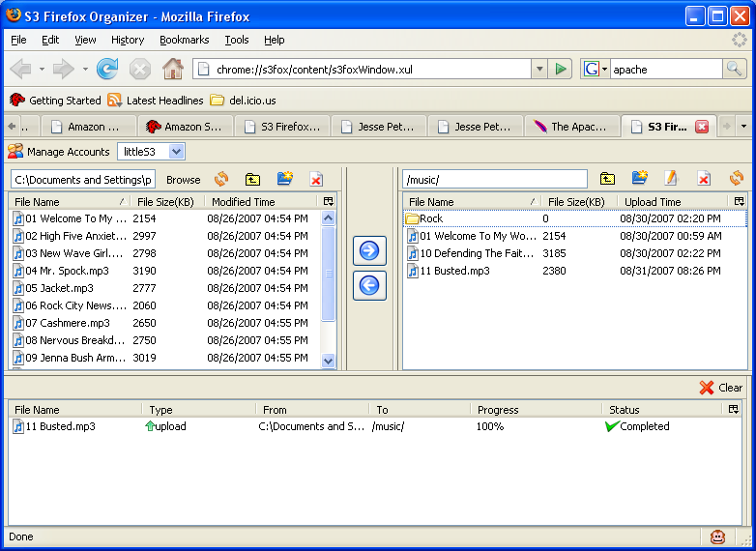Open the Bookmarks menu
The image size is (756, 551).
[x=185, y=40]
